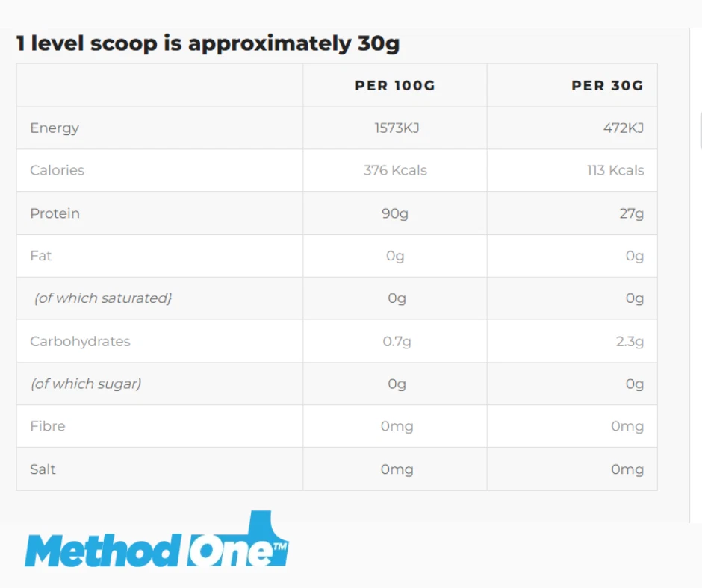Select the Protein row label
This screenshot has width=702, height=588.
55,213
